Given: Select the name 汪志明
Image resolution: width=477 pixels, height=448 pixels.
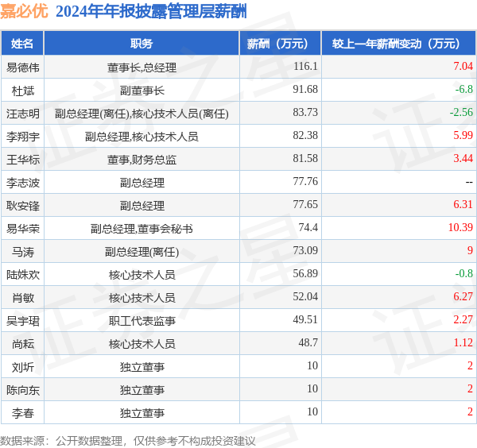Looking at the screenshot, I should click(x=23, y=114).
